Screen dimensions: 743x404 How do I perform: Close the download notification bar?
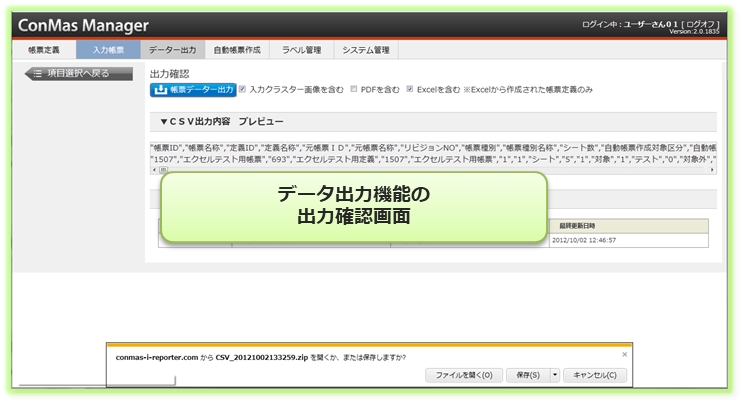(x=625, y=355)
